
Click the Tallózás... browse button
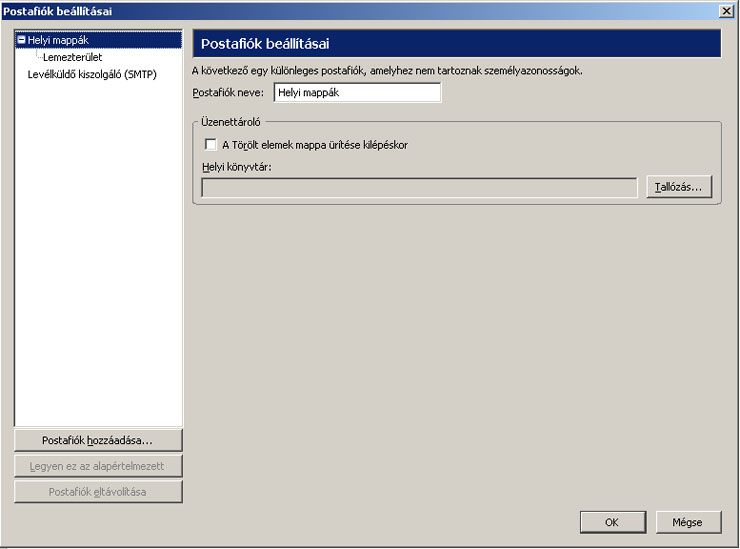679,187
